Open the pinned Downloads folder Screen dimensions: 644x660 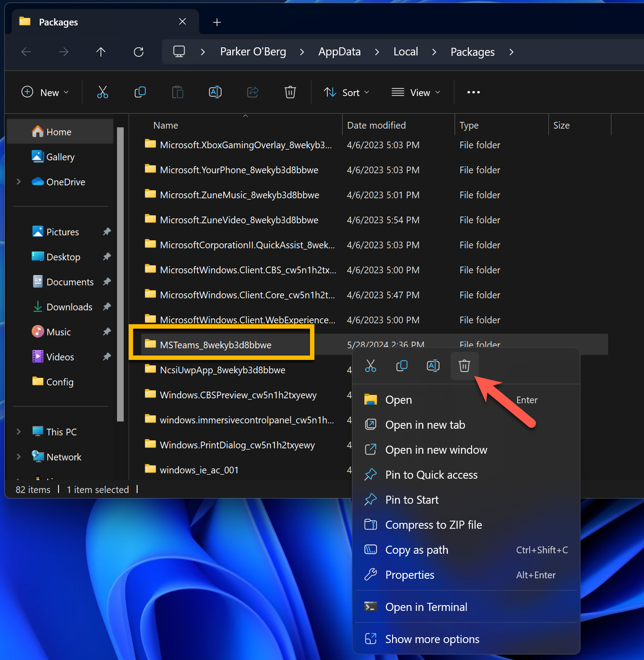[x=60, y=307]
